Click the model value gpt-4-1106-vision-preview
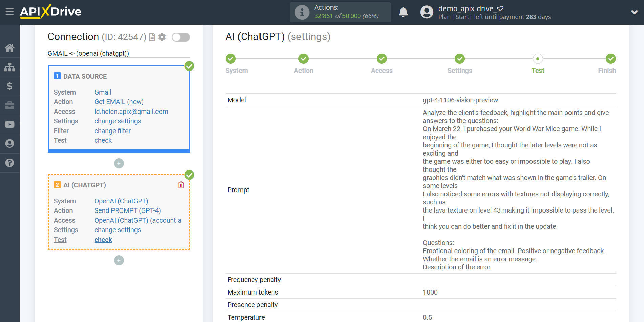 pos(460,100)
